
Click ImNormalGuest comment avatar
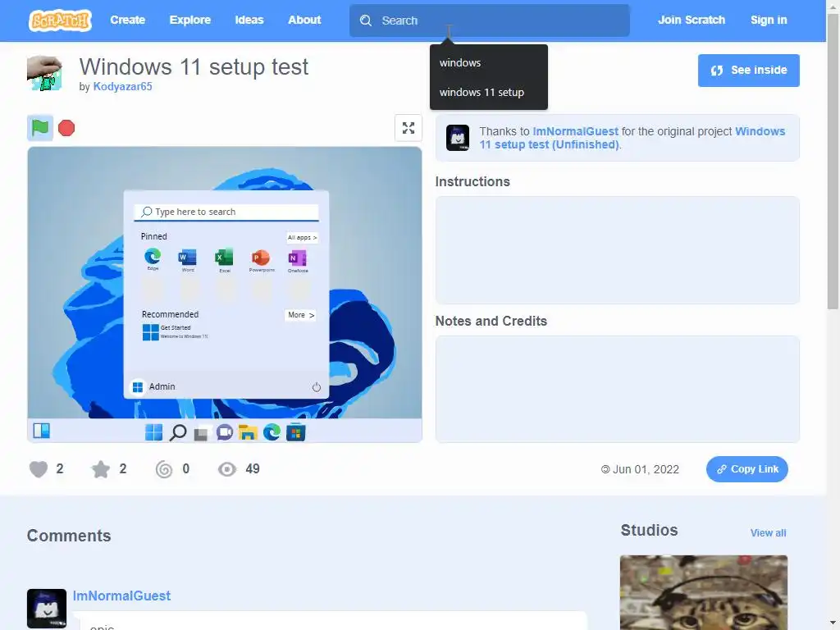pos(47,609)
